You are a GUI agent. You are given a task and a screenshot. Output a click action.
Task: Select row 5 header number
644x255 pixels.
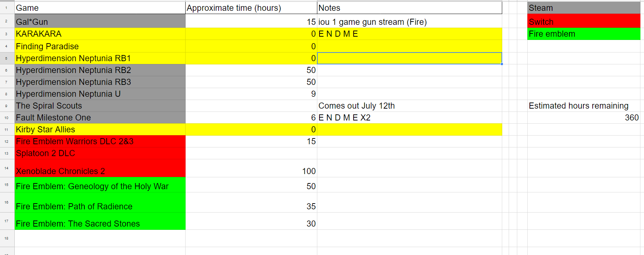6,58
